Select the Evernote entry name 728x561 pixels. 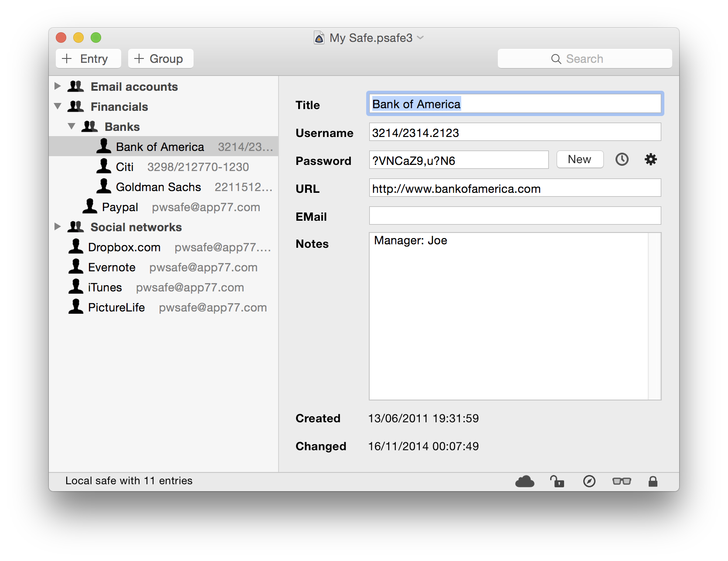coord(112,267)
